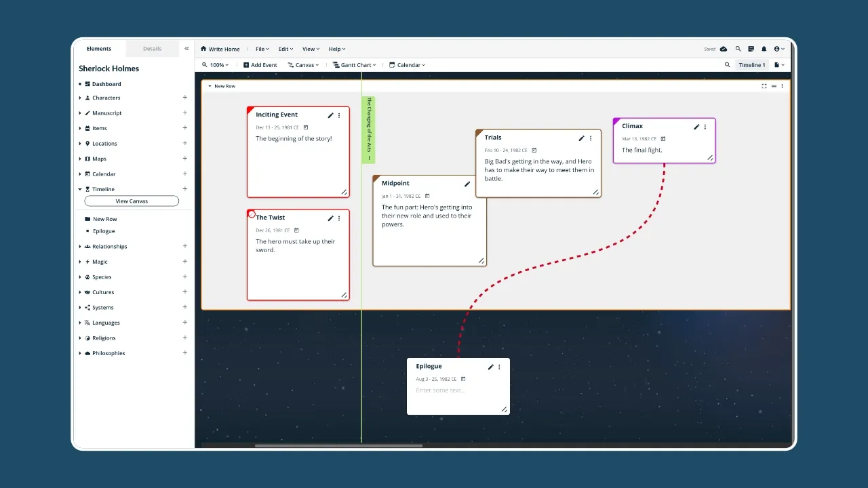Edit the Midpoint event with pencil icon
This screenshot has height=488, width=868.
click(x=467, y=184)
